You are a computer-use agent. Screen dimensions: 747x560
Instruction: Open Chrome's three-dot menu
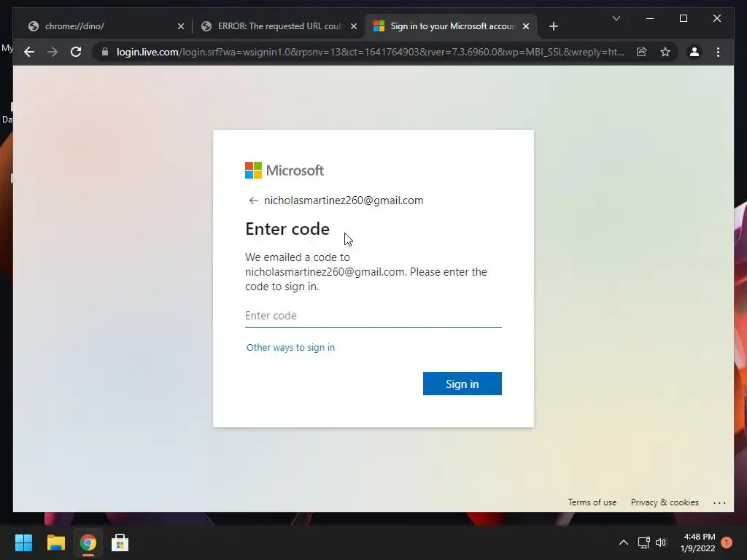pyautogui.click(x=718, y=52)
